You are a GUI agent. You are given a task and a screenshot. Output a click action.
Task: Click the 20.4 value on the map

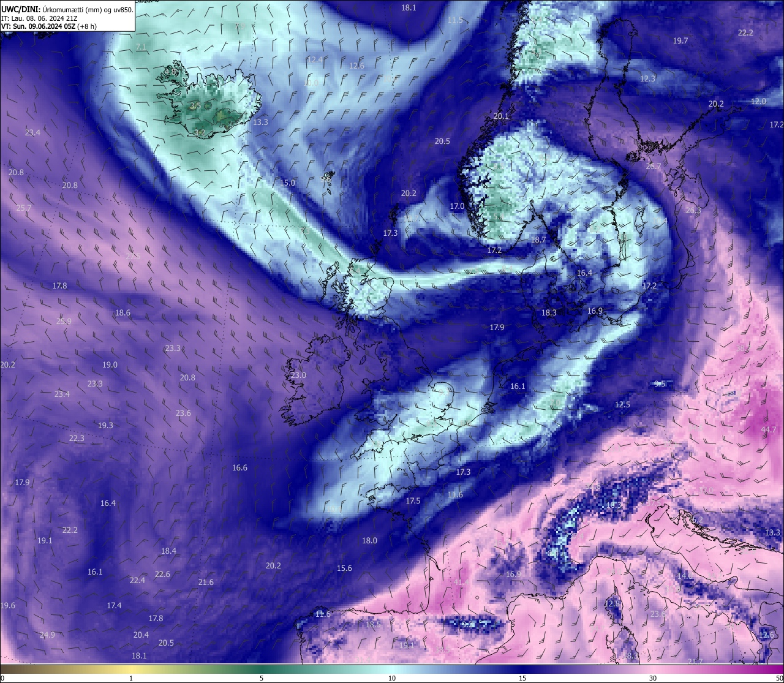(x=141, y=635)
